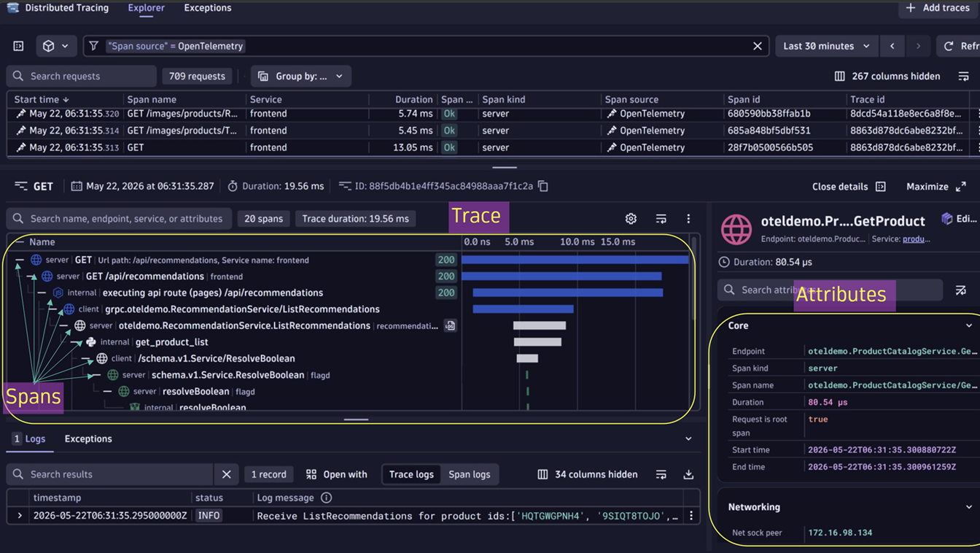Image resolution: width=980 pixels, height=553 pixels.
Task: Collapse GET /api/recommendations span
Action: [31, 276]
